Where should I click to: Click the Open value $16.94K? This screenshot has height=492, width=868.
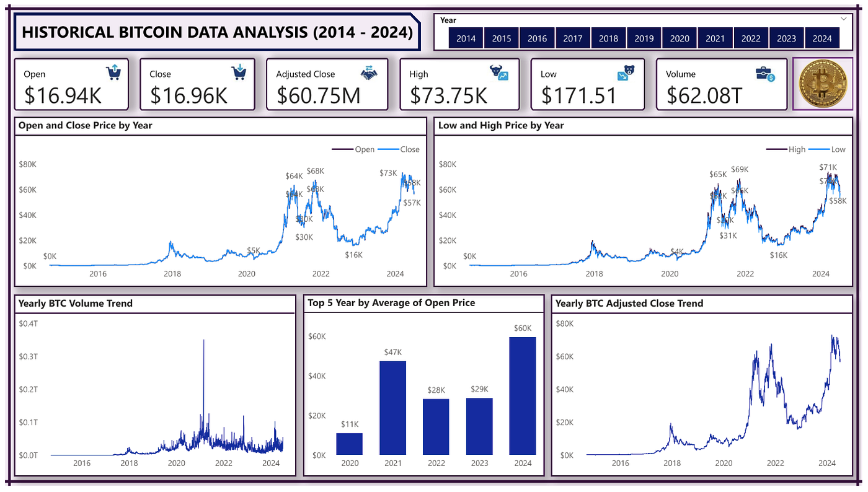(63, 95)
